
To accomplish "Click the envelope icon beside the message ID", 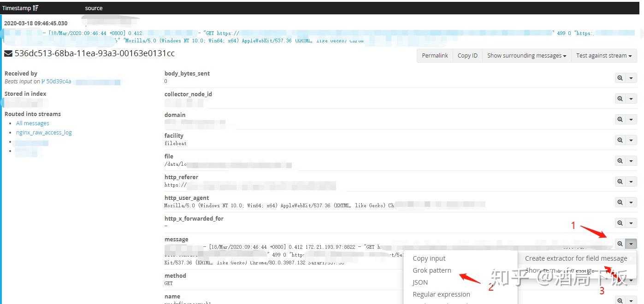I will tap(7, 53).
